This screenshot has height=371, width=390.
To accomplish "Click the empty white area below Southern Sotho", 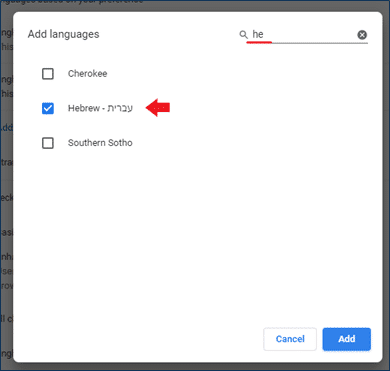I will (x=197, y=233).
